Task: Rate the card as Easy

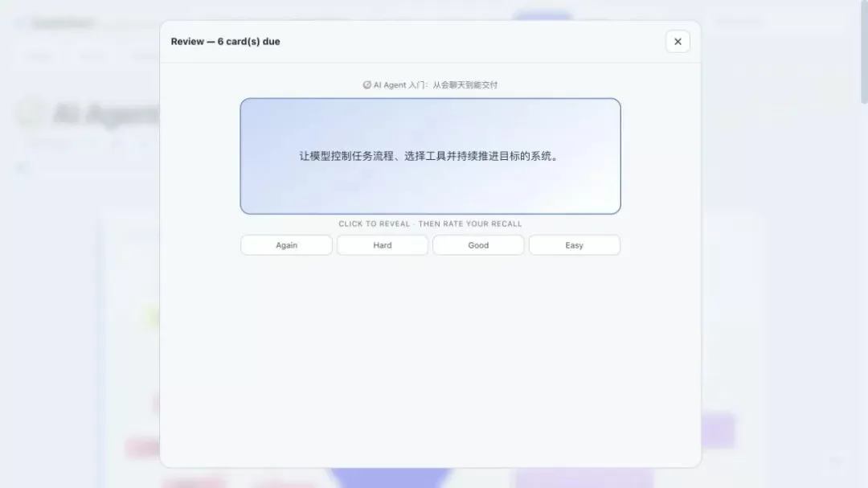Action: 574,245
